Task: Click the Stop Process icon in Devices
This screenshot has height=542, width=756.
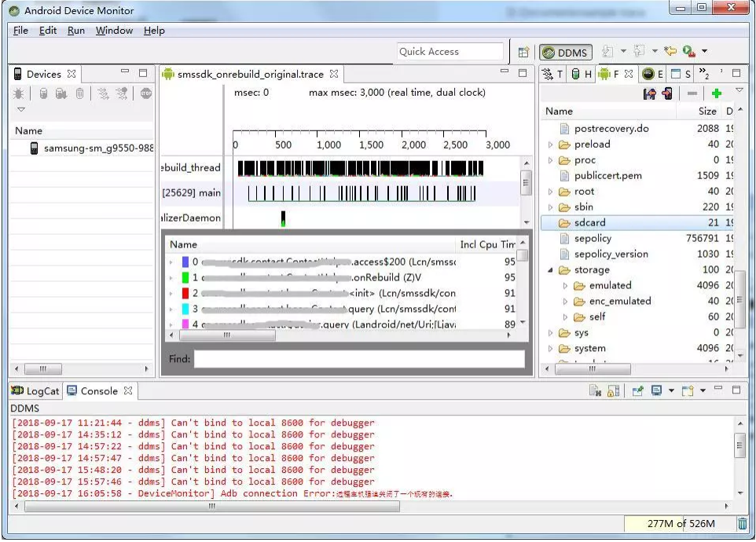Action: point(146,93)
